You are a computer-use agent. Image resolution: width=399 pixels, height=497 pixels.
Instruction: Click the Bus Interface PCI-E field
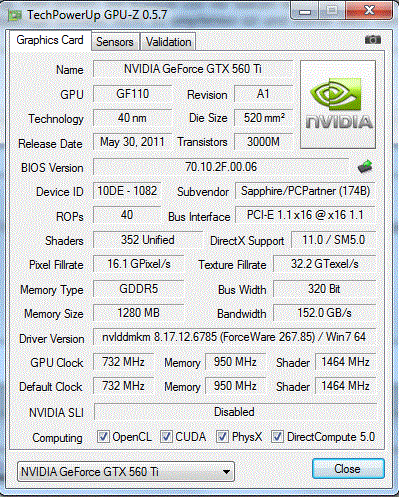point(305,215)
